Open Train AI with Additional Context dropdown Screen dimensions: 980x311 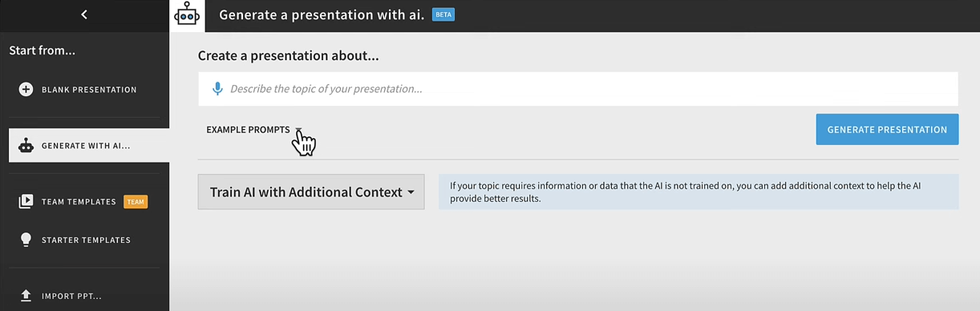click(311, 192)
